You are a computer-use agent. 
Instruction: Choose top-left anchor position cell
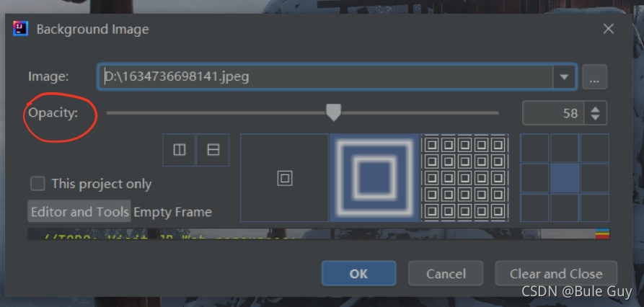coord(535,148)
